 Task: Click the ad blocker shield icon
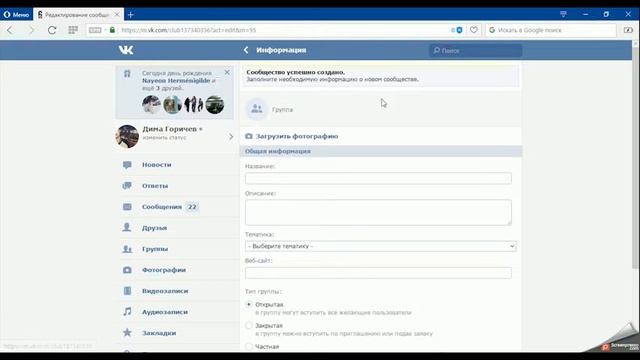pyautogui.click(x=459, y=30)
